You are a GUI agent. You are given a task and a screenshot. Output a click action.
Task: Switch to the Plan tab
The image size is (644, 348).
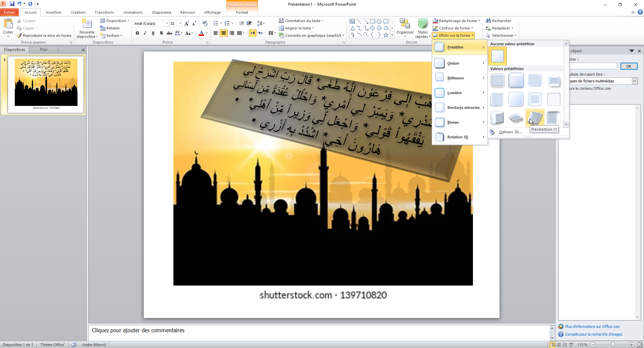tap(44, 50)
